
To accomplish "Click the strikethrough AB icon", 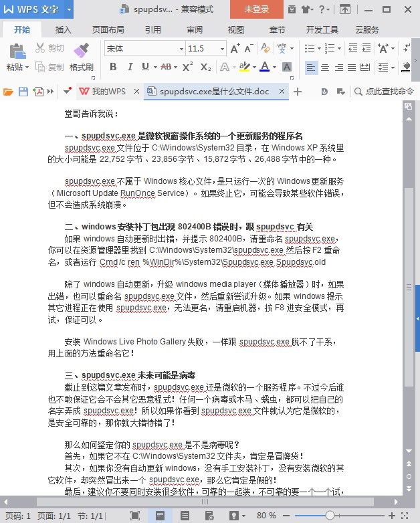I will (x=166, y=67).
